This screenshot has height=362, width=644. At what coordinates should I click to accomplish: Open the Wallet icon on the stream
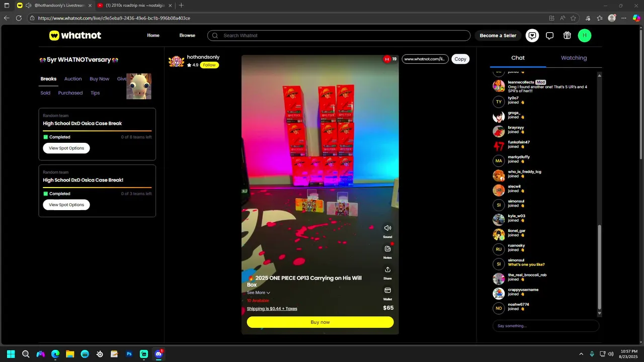[x=387, y=291]
